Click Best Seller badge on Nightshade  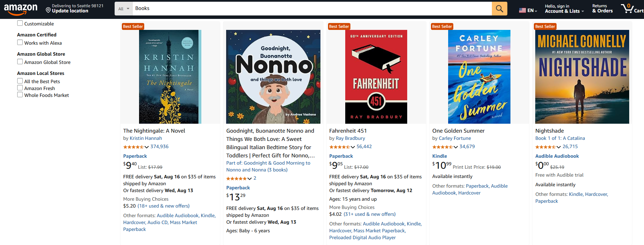point(545,26)
